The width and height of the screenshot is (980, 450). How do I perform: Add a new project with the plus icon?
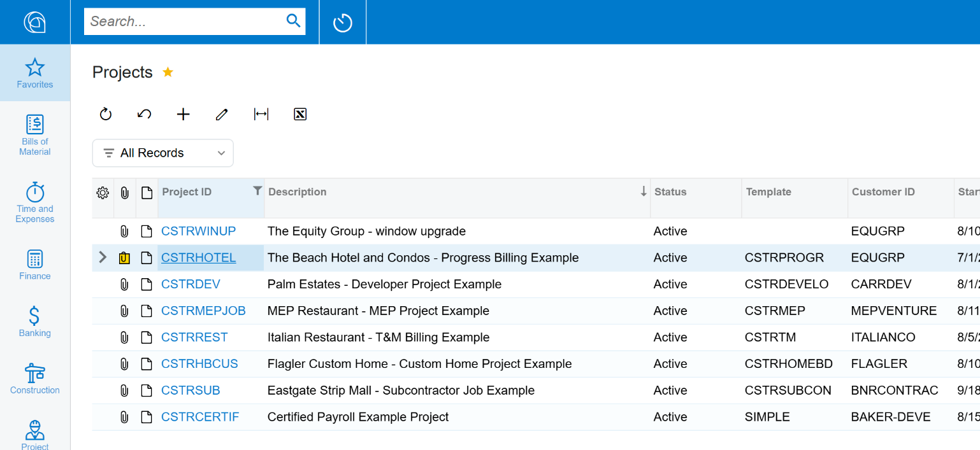point(184,115)
